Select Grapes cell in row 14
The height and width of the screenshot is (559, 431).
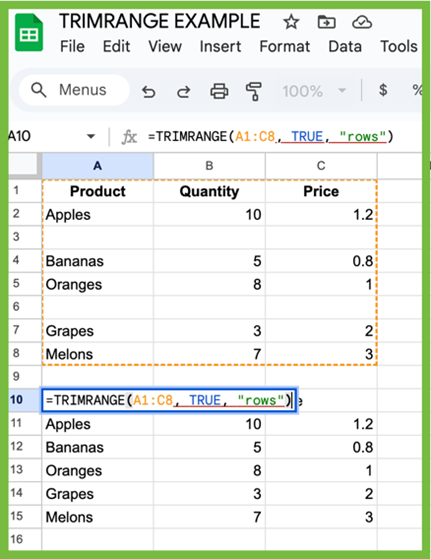click(x=98, y=494)
